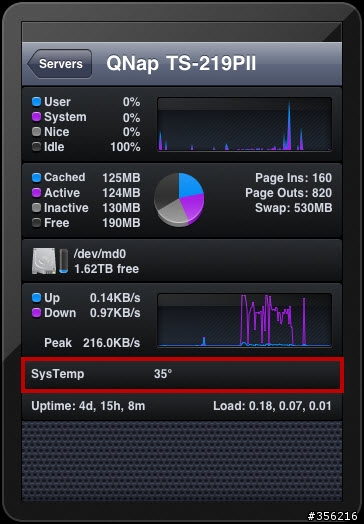Image resolution: width=364 pixels, height=524 pixels.
Task: Select the 1.62TB free text
Action: click(x=106, y=269)
